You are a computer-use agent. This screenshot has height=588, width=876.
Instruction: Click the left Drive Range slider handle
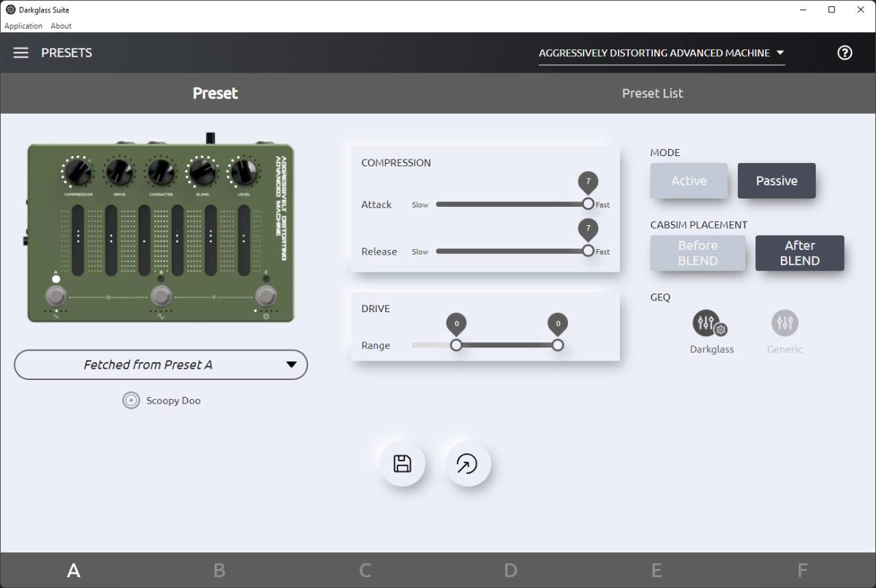(x=456, y=345)
